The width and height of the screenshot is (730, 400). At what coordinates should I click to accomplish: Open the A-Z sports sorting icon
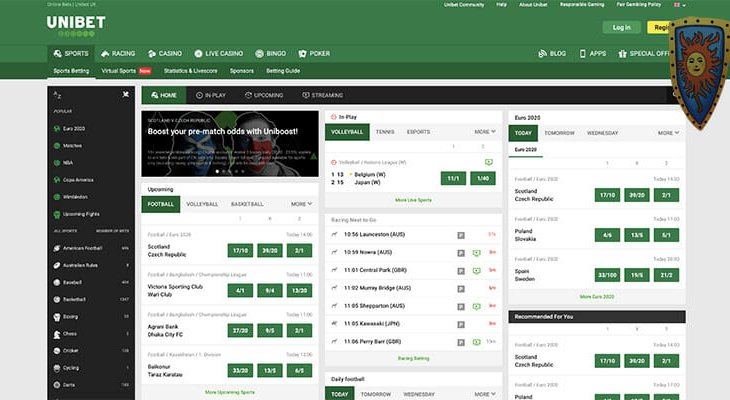click(x=57, y=95)
